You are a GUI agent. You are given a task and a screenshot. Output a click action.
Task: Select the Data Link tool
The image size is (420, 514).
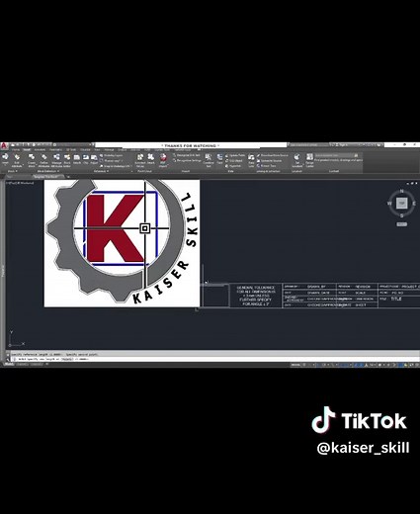251,160
